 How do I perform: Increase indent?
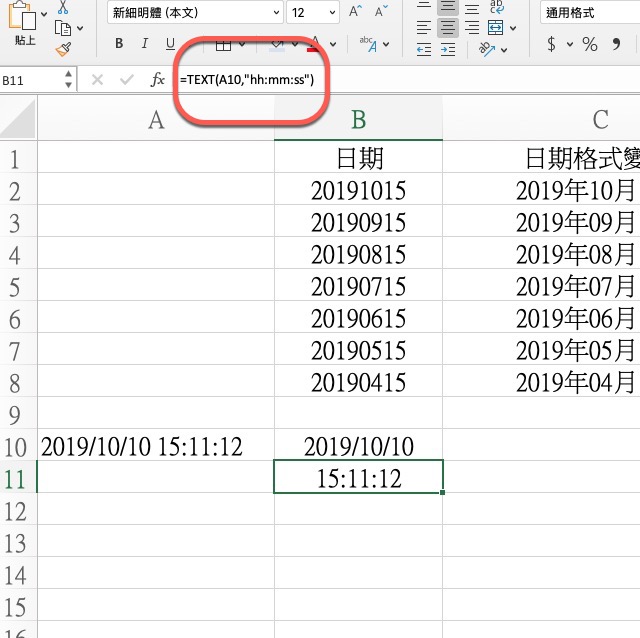pos(448,50)
